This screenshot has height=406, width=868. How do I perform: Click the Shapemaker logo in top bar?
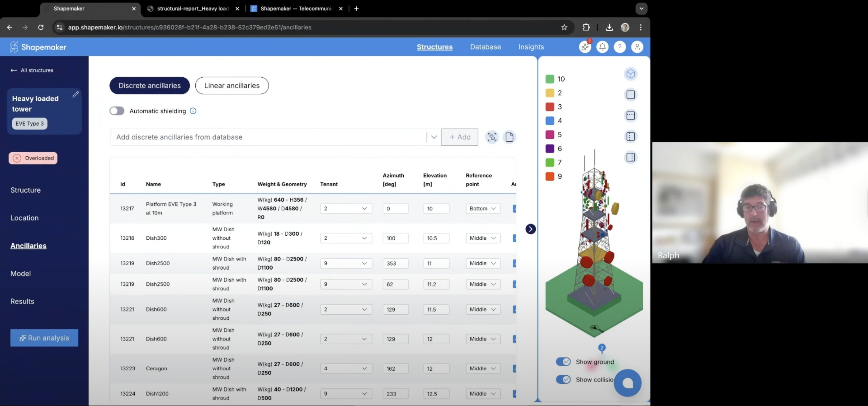[x=38, y=47]
